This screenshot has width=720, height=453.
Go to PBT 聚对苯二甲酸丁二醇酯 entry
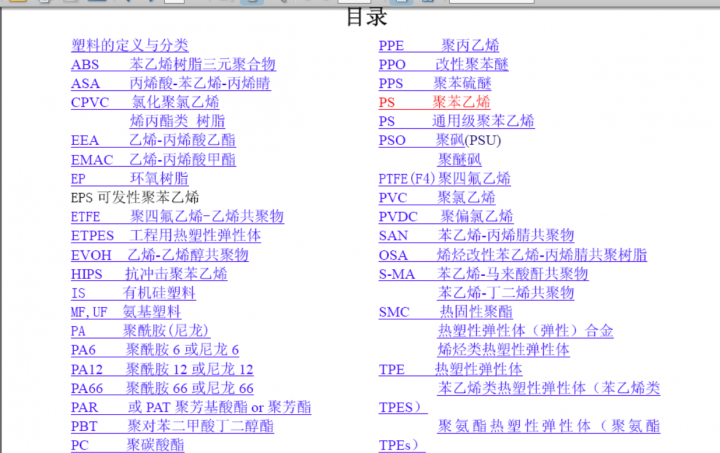coord(172,426)
